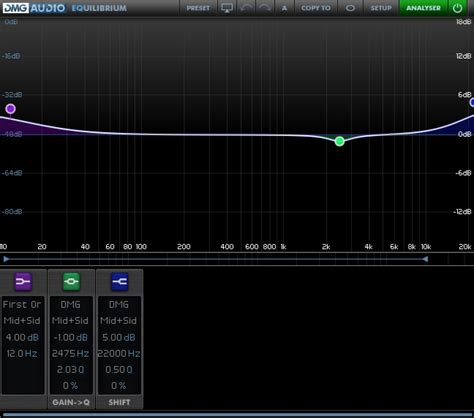This screenshot has width=474, height=418.
Task: Select the purple low shelf band node
Action: click(11, 109)
